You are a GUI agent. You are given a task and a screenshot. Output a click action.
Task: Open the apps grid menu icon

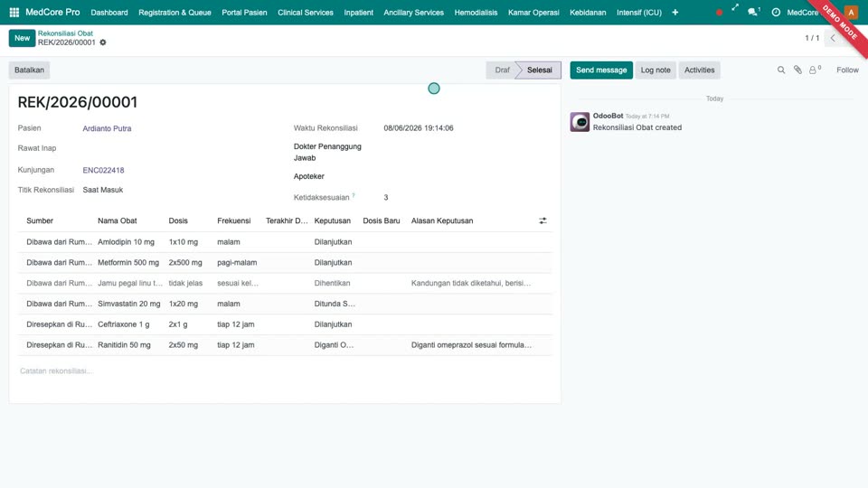point(14,12)
